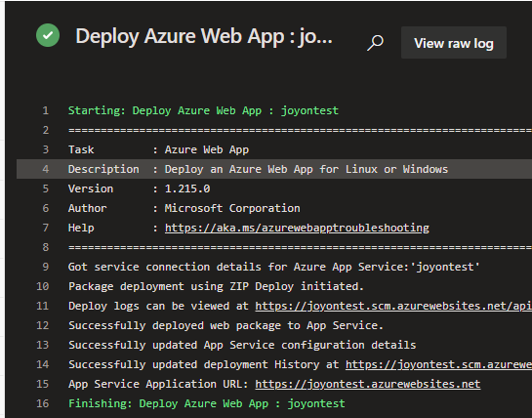Click line number 1 in the log
Image resolution: width=532 pixels, height=418 pixels.
point(46,110)
